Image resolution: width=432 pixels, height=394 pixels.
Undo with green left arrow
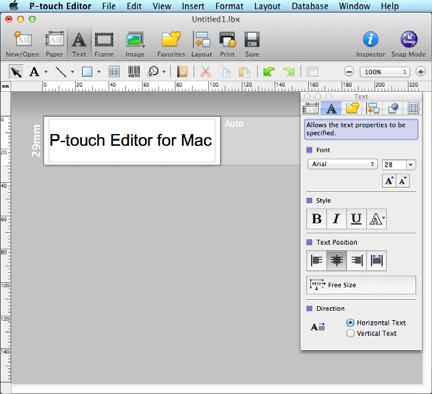click(x=269, y=72)
